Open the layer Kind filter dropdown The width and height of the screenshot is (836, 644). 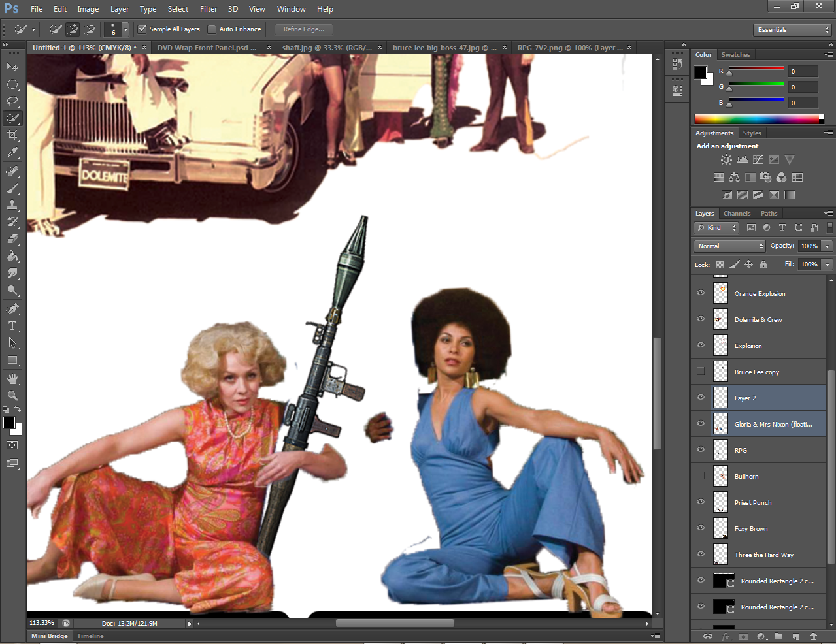pos(716,228)
